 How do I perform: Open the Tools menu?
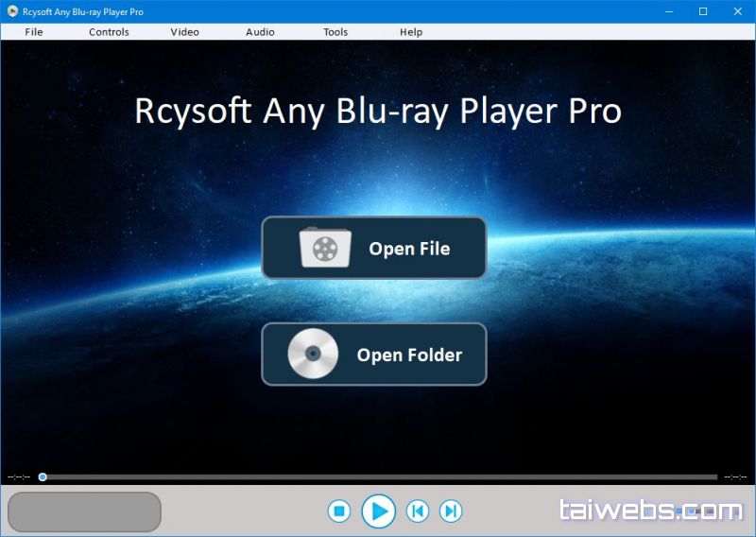point(335,32)
